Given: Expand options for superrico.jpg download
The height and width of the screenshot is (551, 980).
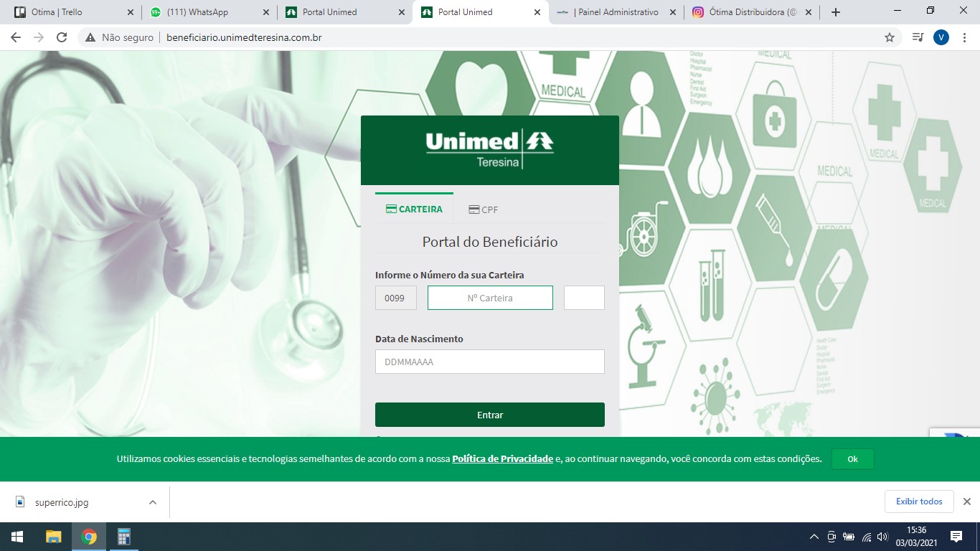Looking at the screenshot, I should point(153,502).
